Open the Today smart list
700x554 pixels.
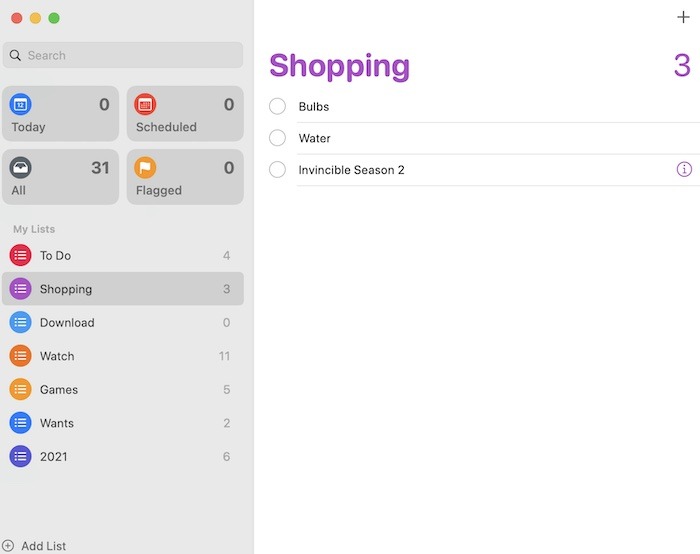click(x=60, y=114)
